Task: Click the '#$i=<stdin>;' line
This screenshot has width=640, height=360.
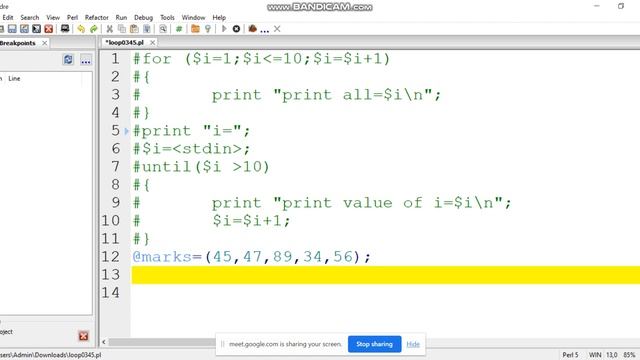Action: coord(191,149)
